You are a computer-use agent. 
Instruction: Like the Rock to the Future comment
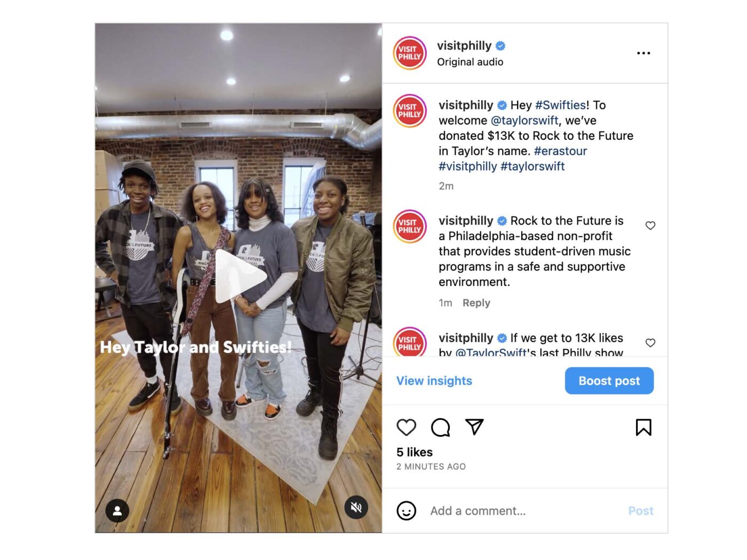[650, 226]
